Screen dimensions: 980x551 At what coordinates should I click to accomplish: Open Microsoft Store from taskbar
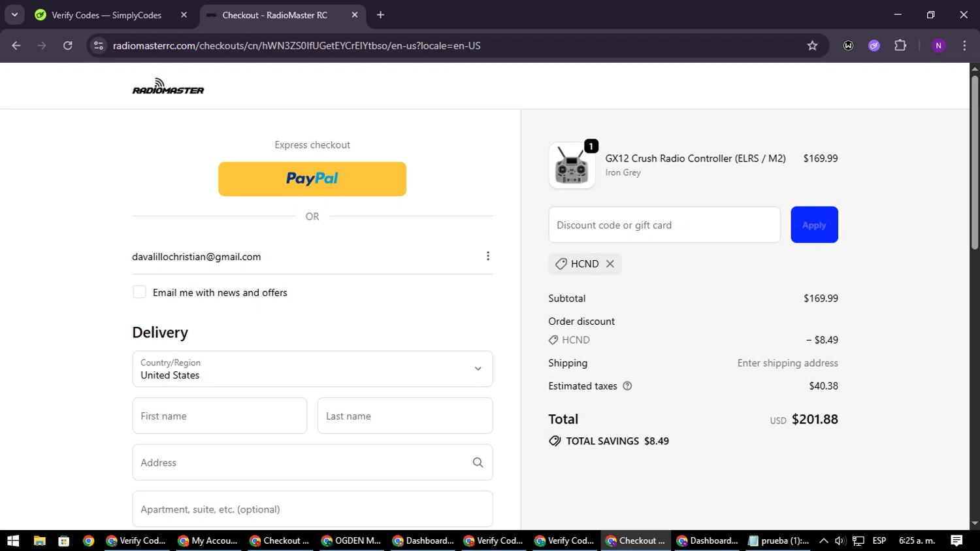(x=63, y=541)
